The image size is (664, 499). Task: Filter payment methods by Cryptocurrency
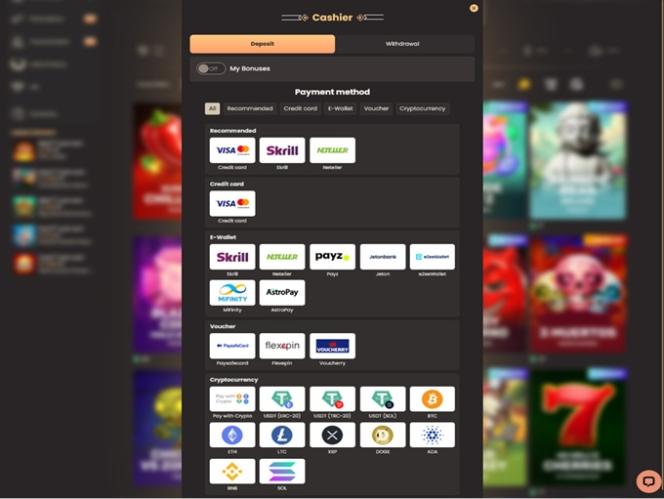[422, 108]
